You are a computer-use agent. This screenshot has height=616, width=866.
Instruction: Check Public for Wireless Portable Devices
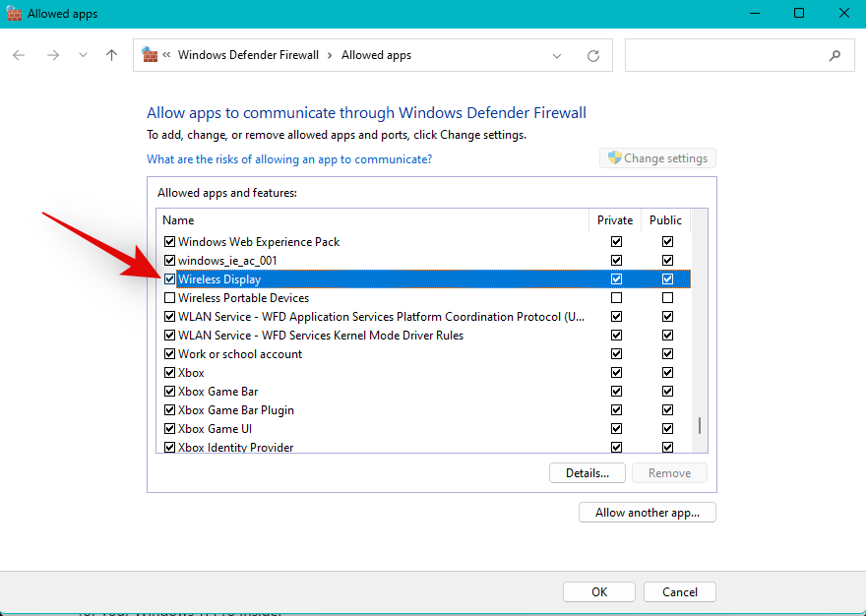[x=668, y=298]
